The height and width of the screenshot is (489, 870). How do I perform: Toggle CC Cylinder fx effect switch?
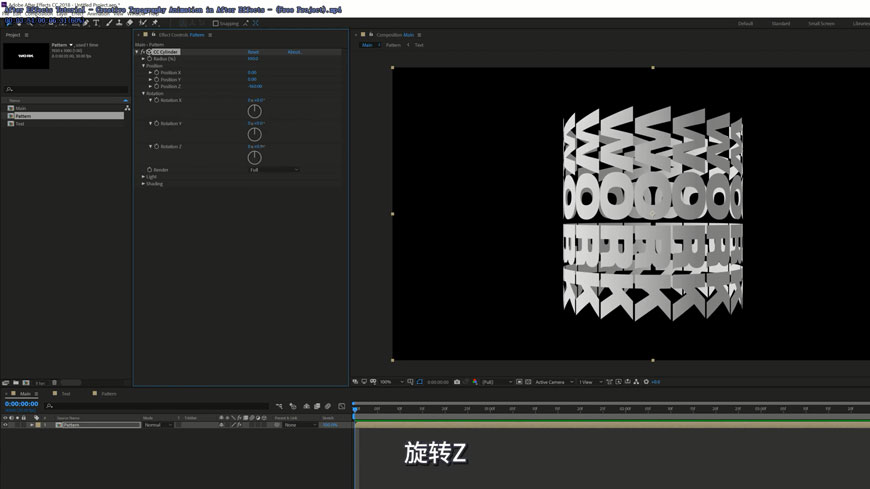tap(143, 52)
